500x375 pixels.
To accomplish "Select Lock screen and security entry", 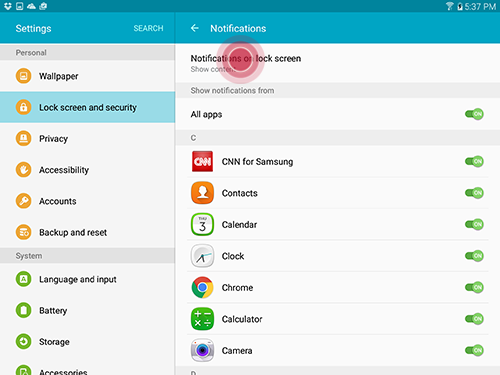I will pos(87,107).
